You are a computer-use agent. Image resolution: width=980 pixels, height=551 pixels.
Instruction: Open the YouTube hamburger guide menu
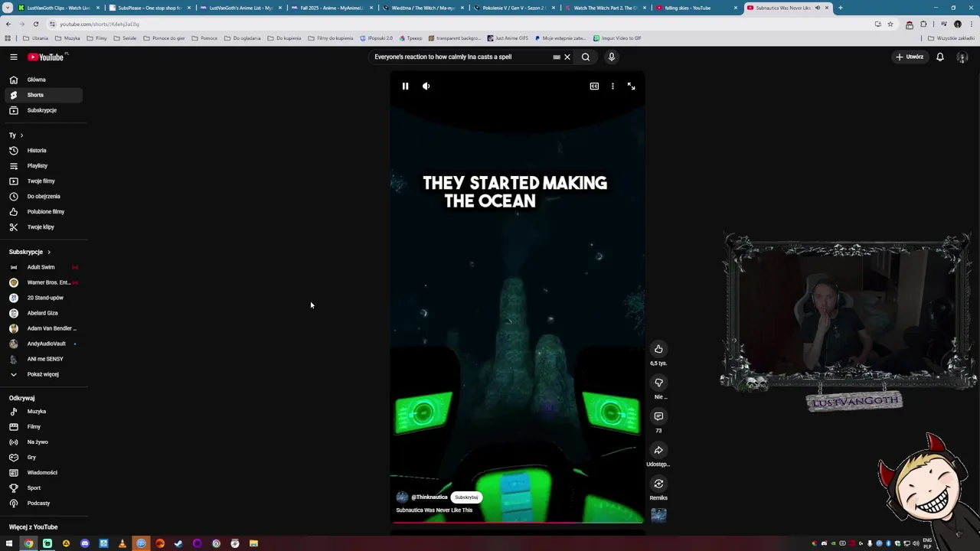coord(13,57)
